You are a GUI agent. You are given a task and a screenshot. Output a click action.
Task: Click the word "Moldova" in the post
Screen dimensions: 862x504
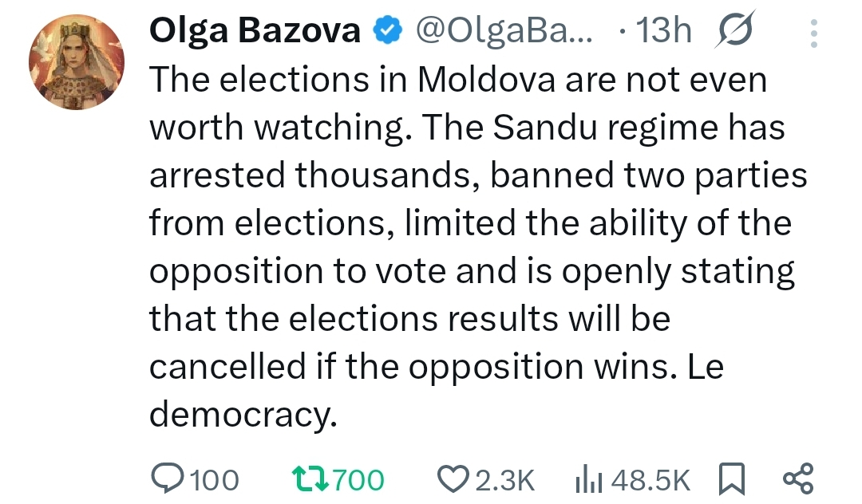click(485, 79)
